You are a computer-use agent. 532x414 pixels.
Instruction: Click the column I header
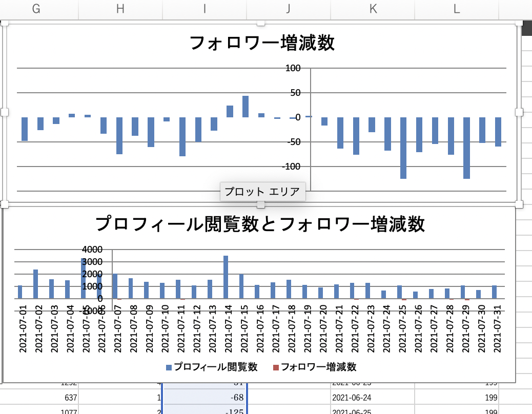(x=204, y=9)
